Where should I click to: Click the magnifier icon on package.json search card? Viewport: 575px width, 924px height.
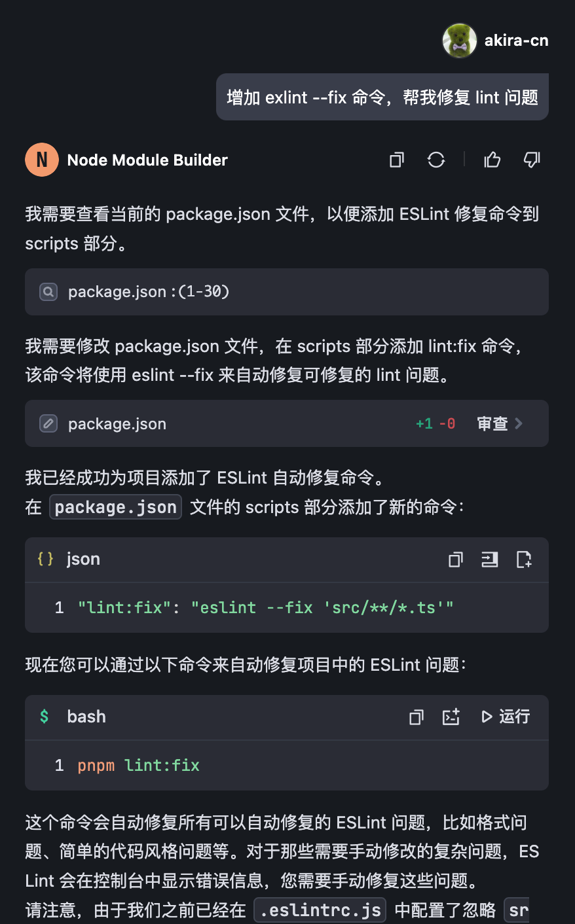point(48,292)
